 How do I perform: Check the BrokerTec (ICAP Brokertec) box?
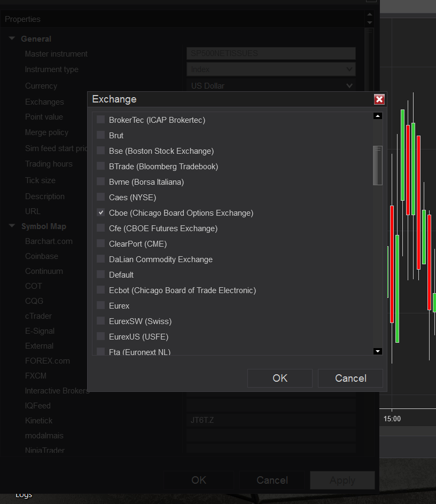tap(100, 120)
